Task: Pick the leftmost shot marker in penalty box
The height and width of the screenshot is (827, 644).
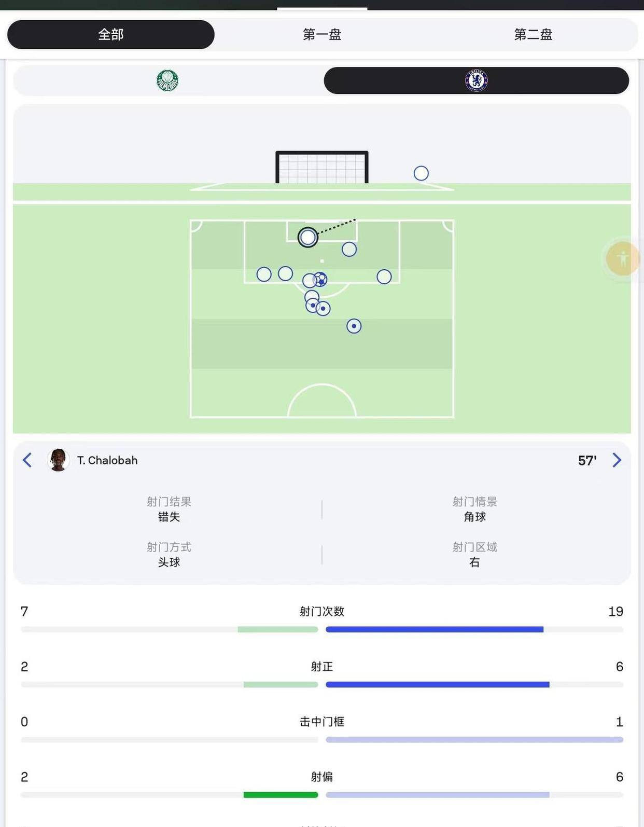Action: pyautogui.click(x=264, y=274)
